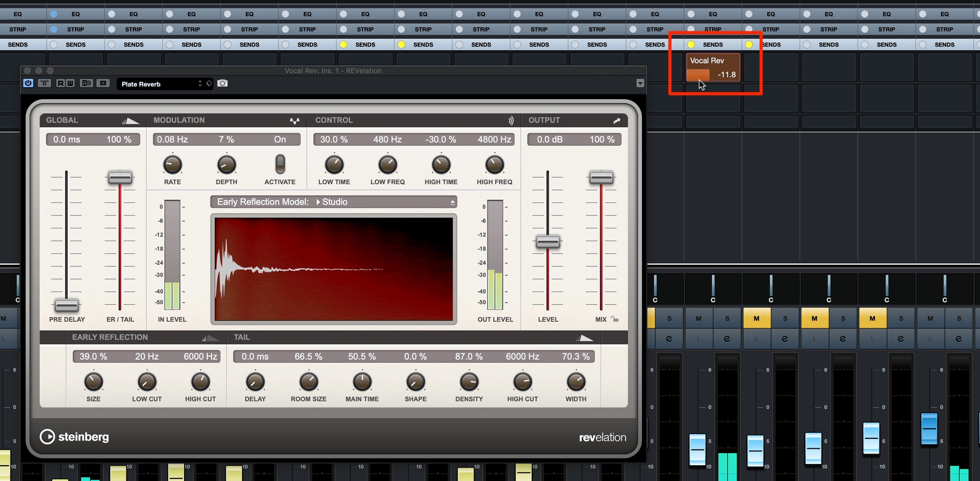This screenshot has width=980, height=481.
Task: Click the 66.5 % room size value
Action: pyautogui.click(x=309, y=357)
